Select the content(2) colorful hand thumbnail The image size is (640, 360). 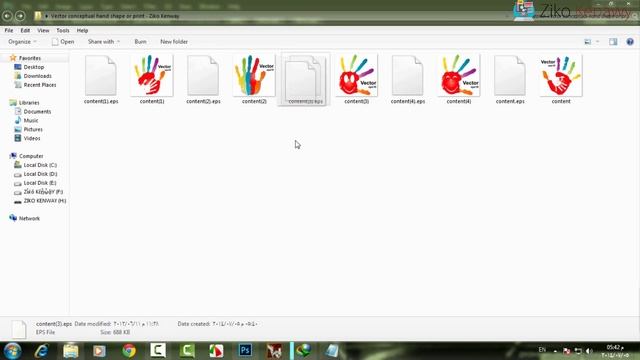(254, 76)
